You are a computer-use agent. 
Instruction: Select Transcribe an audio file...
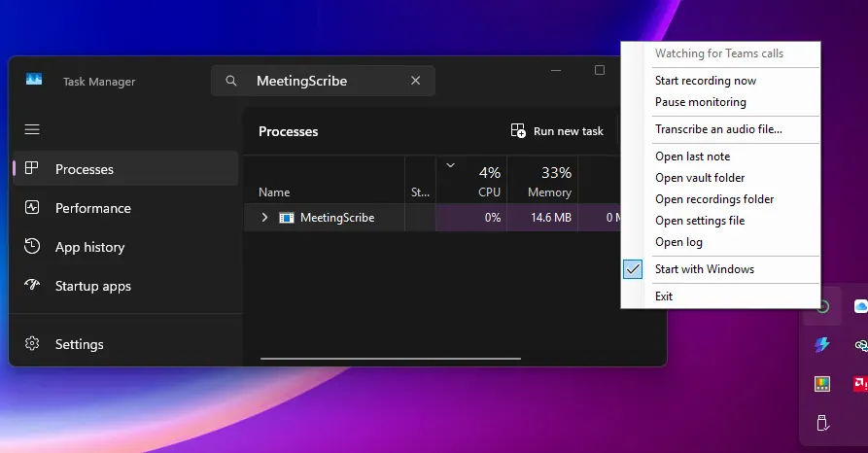718,129
